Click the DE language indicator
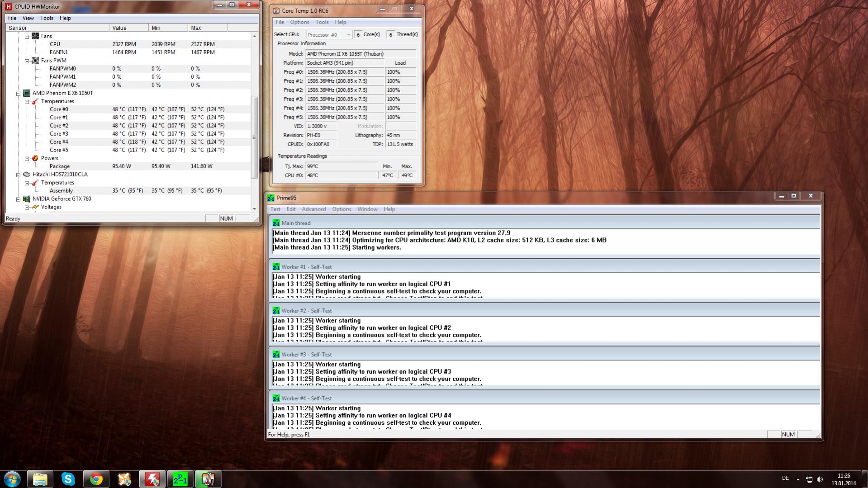This screenshot has height=488, width=868. tap(785, 479)
